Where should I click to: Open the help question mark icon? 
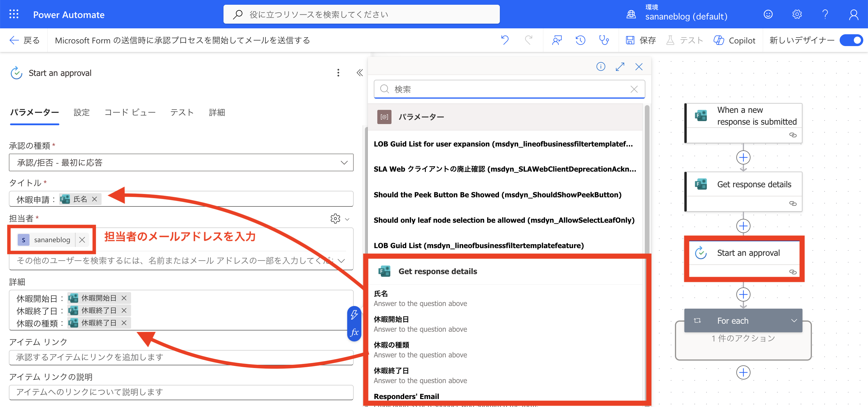pos(825,14)
